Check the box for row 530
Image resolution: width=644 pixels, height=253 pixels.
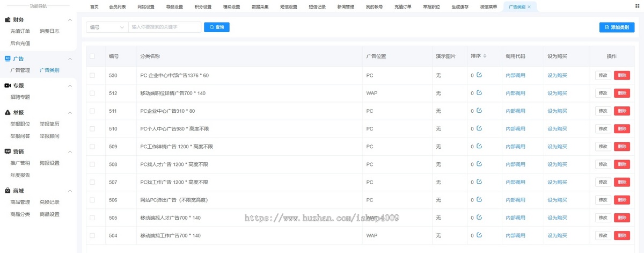[x=92, y=75]
